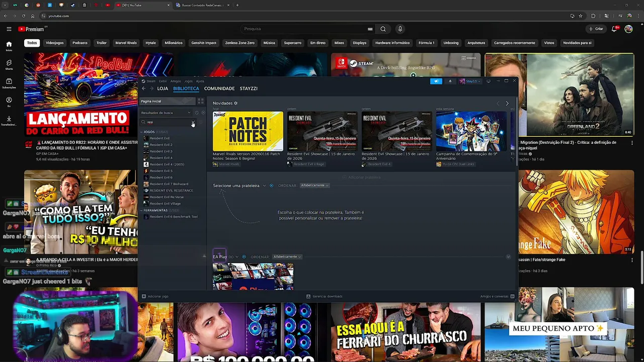Select Resident Evil Village in library list
This screenshot has height=362, width=644.
165,204
